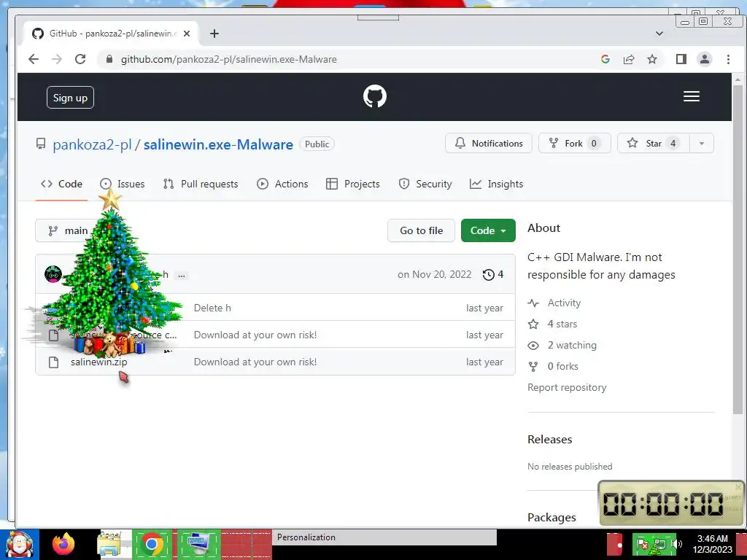This screenshot has height=560, width=747.
Task: Click the Go to file button
Action: coord(421,230)
